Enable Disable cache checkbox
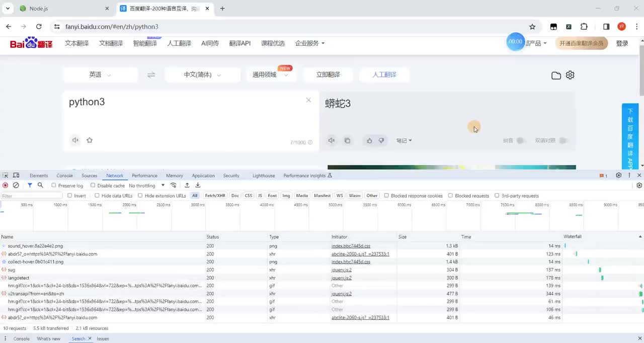644x343 pixels. coord(93,186)
